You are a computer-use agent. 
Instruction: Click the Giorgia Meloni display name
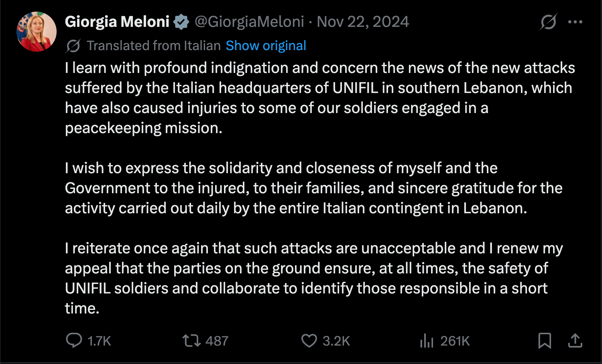(117, 22)
